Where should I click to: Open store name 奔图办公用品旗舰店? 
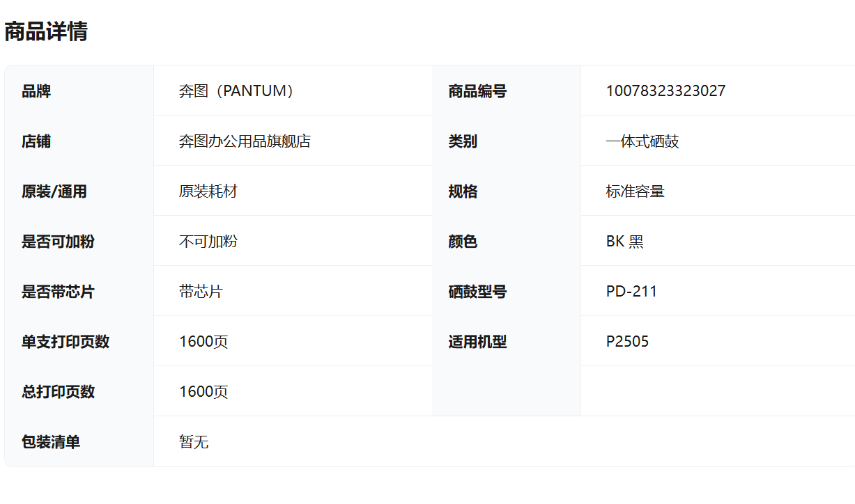[x=245, y=141]
